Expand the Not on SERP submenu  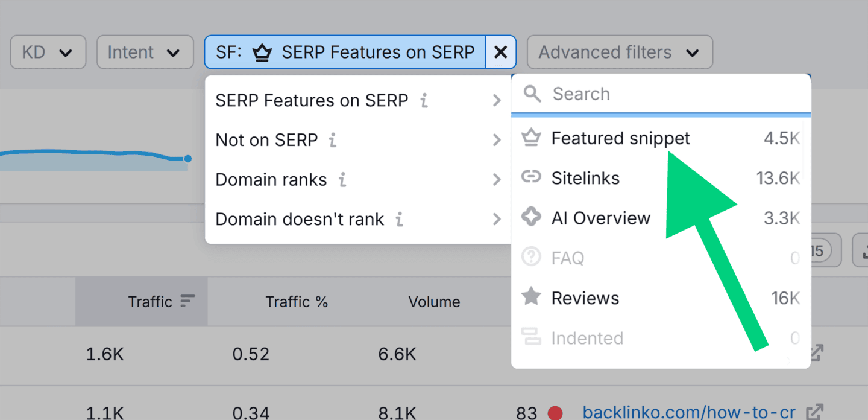coord(358,140)
